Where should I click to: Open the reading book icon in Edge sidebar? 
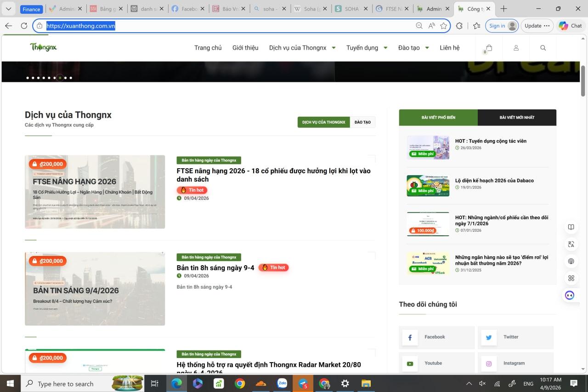(x=571, y=227)
